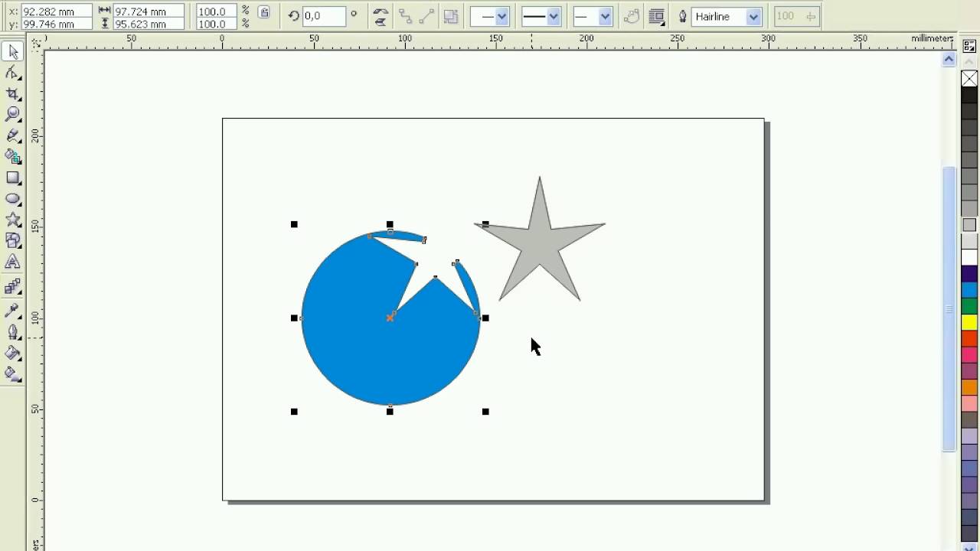Click the No Color X swatch
Screen dimensions: 980x551
point(969,79)
